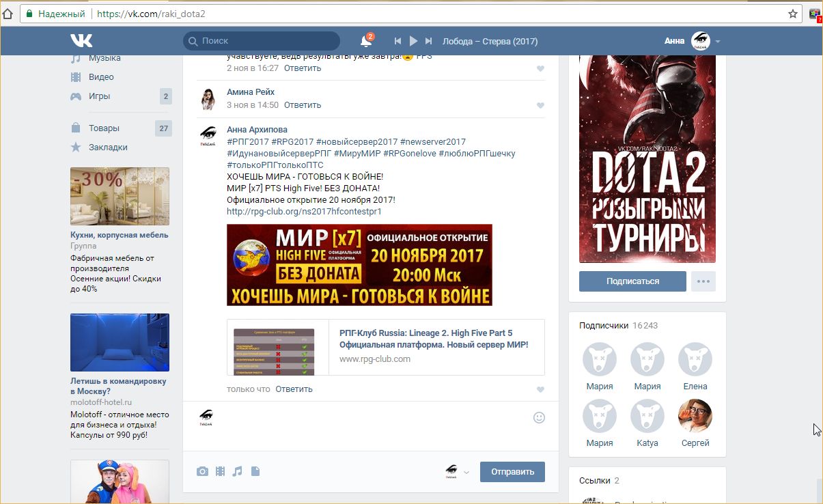Open Подписчики 16 243 list

point(618,326)
